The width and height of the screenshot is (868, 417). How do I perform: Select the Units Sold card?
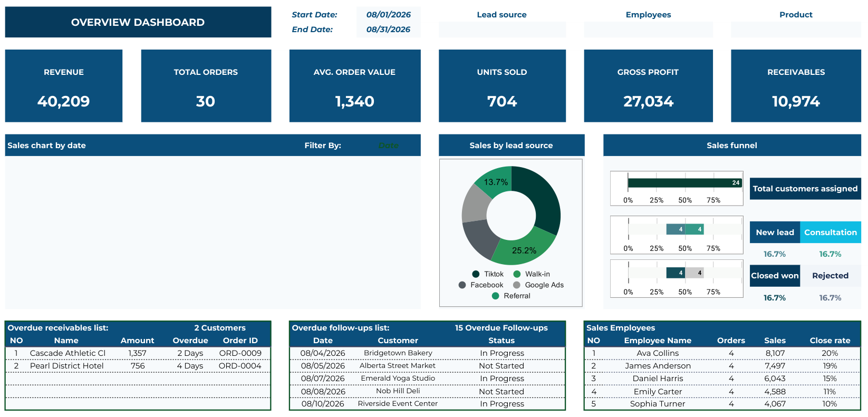tap(502, 86)
